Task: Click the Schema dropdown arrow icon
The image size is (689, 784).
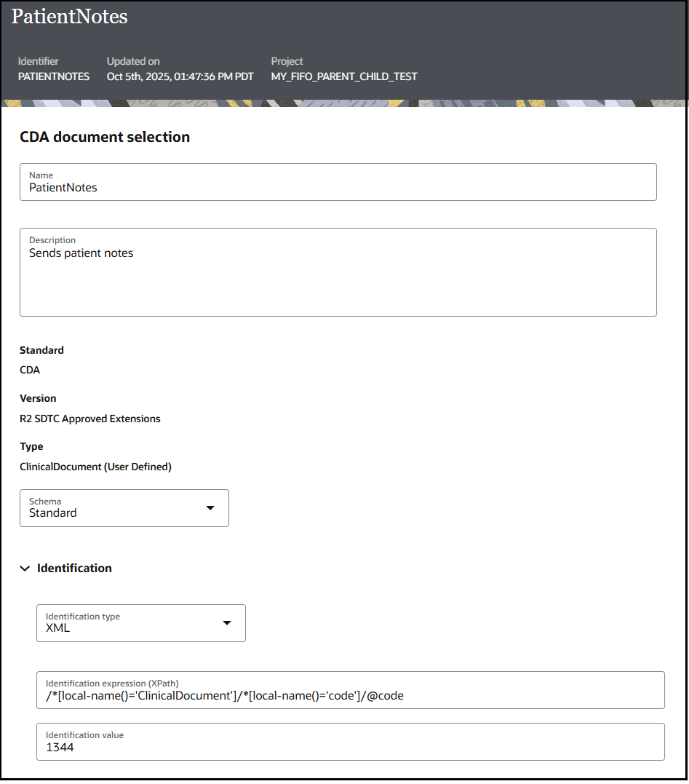Action: point(210,508)
